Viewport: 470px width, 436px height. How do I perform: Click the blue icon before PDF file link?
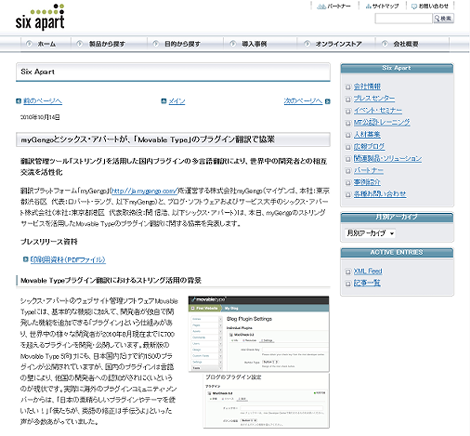[25, 259]
